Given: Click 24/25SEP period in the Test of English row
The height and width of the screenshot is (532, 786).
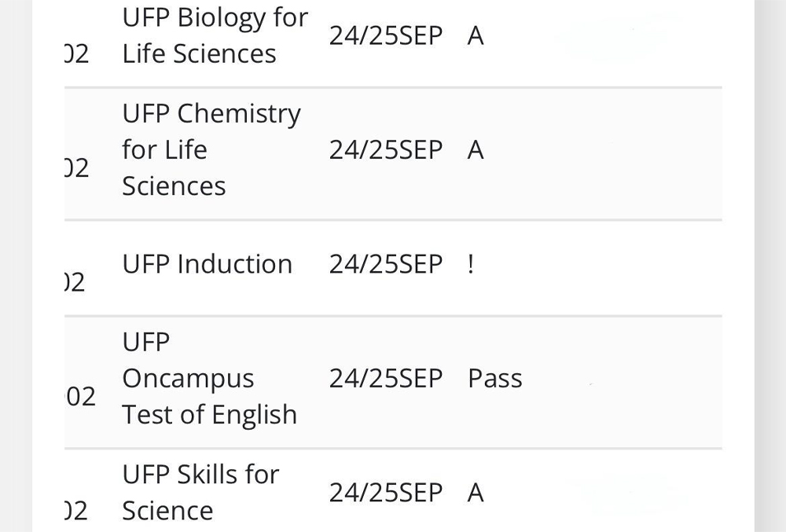Looking at the screenshot, I should click(386, 378).
